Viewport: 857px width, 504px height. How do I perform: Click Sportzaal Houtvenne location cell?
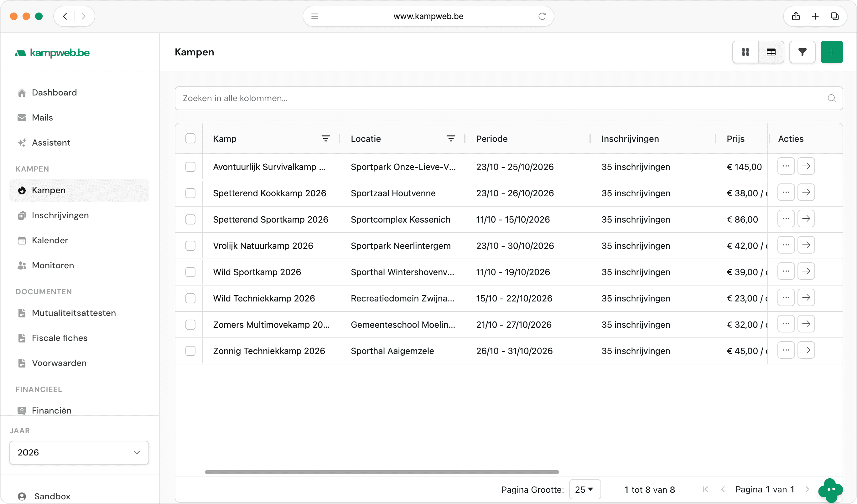click(x=393, y=193)
